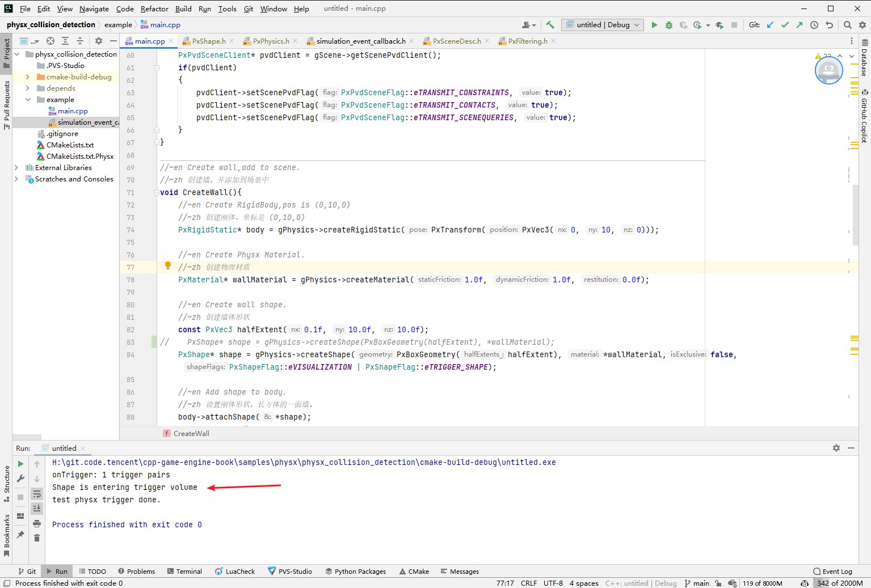The width and height of the screenshot is (871, 588).
Task: Collapse the example folder
Action: (28, 100)
